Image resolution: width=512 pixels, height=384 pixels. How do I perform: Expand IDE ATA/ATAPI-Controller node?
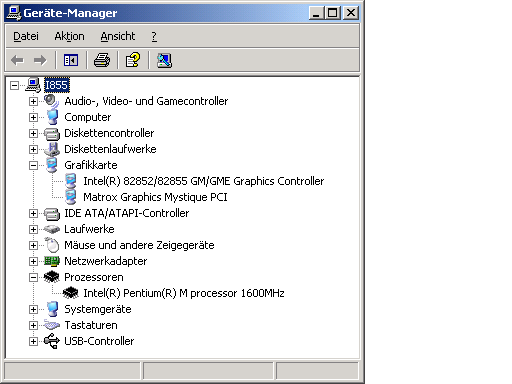coord(33,213)
